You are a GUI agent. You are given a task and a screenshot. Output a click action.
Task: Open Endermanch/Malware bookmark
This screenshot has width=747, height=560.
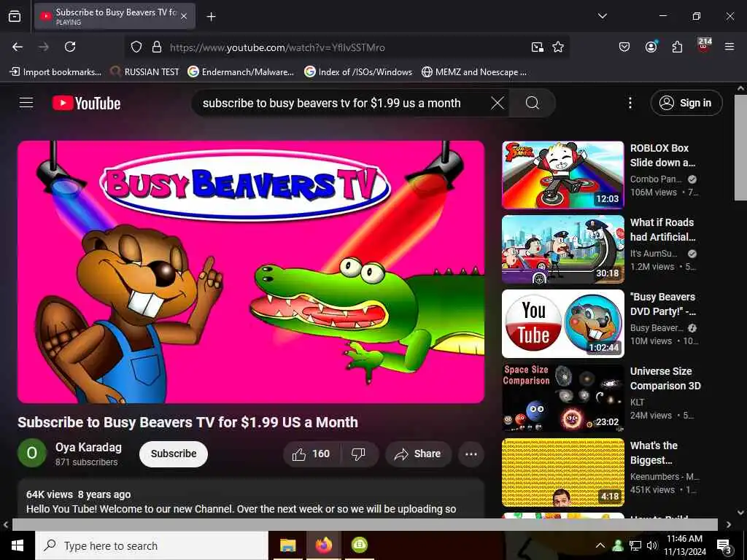(x=241, y=72)
